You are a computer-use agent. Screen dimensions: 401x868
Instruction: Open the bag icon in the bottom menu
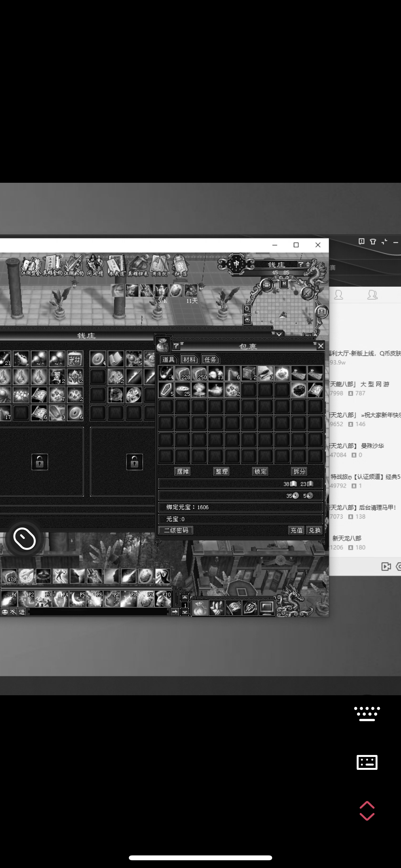coord(200,608)
